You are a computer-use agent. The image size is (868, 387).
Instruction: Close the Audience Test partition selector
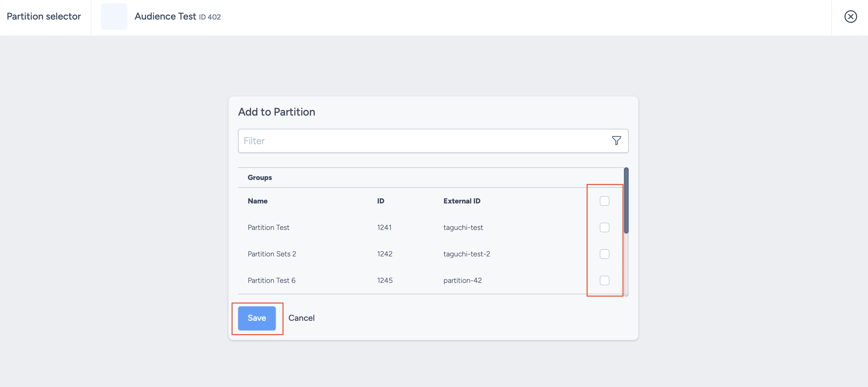[851, 17]
